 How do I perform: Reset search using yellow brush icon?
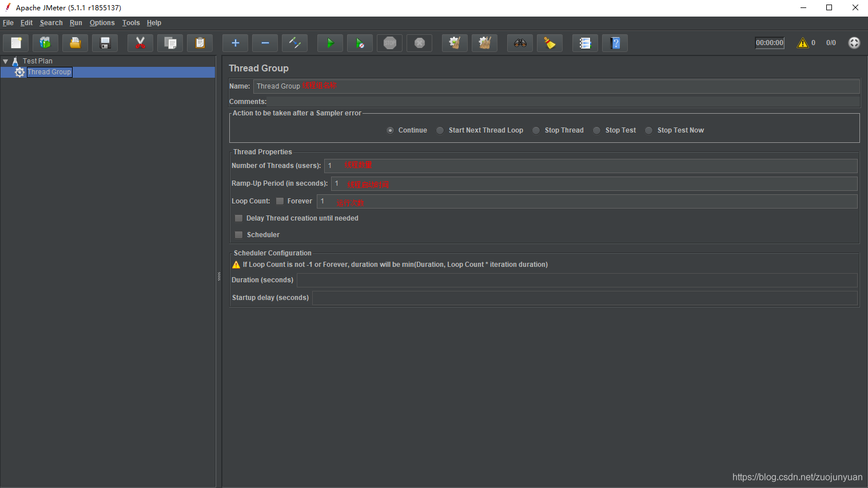pos(550,43)
